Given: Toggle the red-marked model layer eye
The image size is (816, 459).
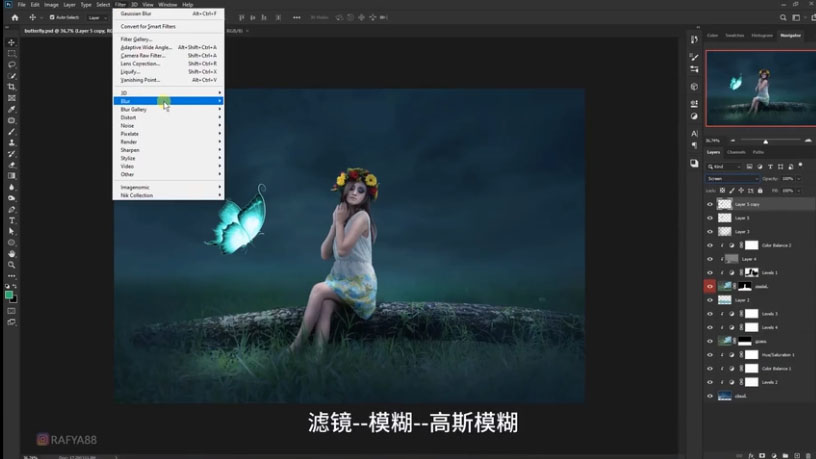Looking at the screenshot, I should pyautogui.click(x=710, y=286).
